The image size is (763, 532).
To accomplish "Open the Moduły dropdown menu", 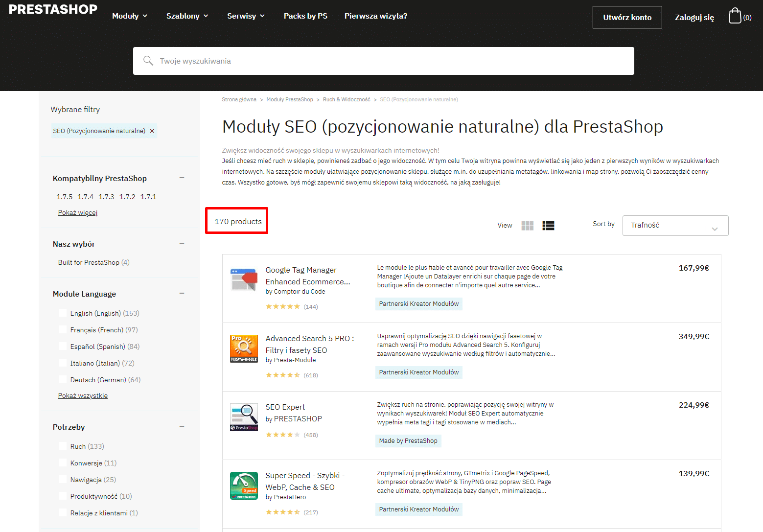I will point(130,16).
